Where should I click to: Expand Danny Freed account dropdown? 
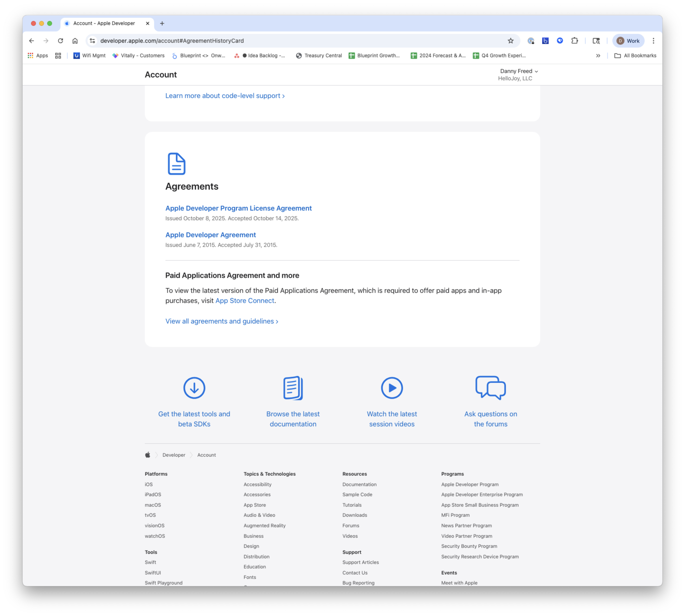[518, 71]
